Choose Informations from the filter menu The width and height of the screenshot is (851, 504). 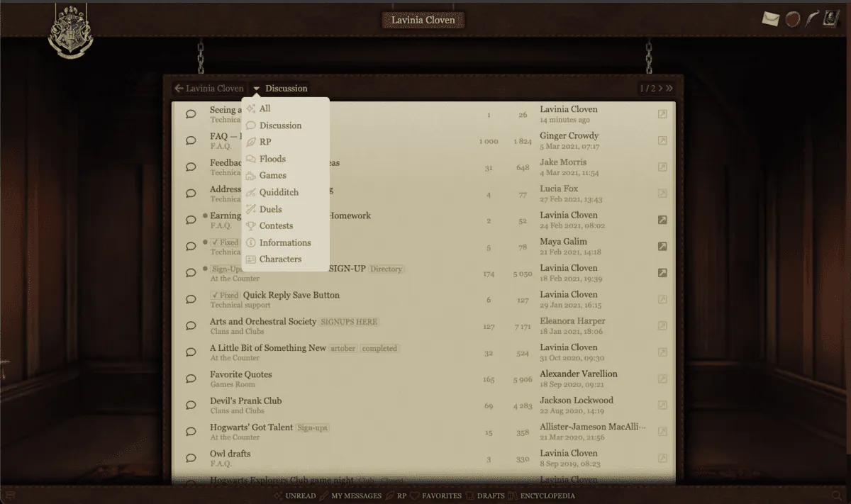285,242
